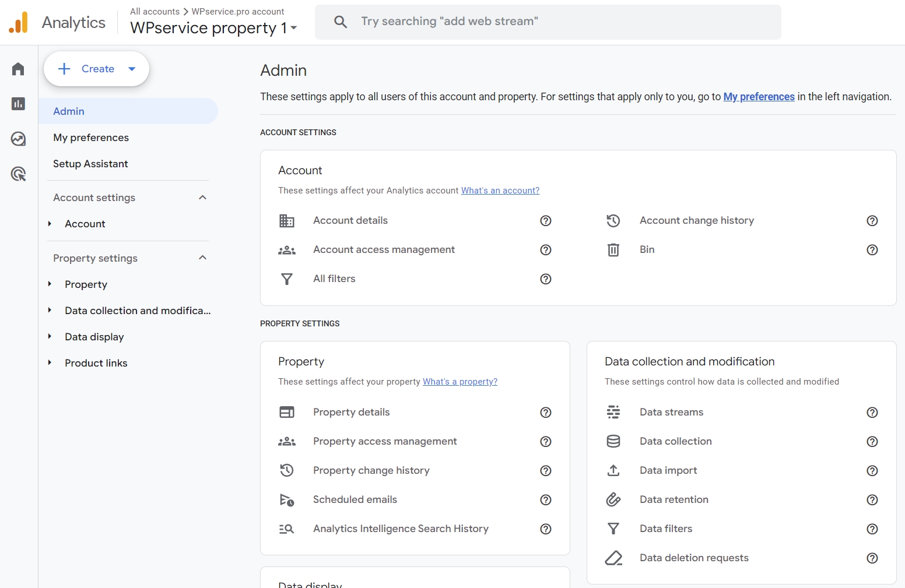The width and height of the screenshot is (905, 588).
Task: Click the WPservice.pro account breadcrumb
Action: click(x=238, y=12)
